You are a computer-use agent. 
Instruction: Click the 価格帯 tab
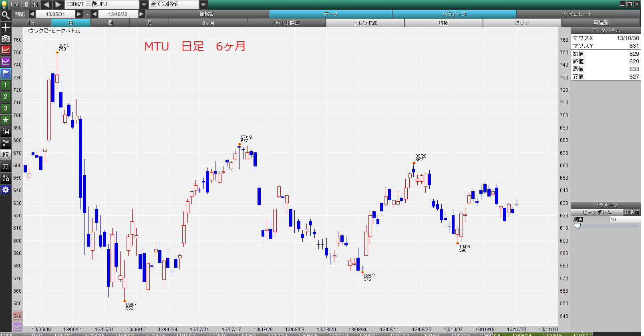click(x=207, y=14)
